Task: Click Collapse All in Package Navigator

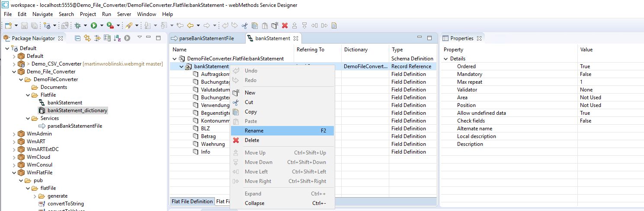Action: coord(78,38)
